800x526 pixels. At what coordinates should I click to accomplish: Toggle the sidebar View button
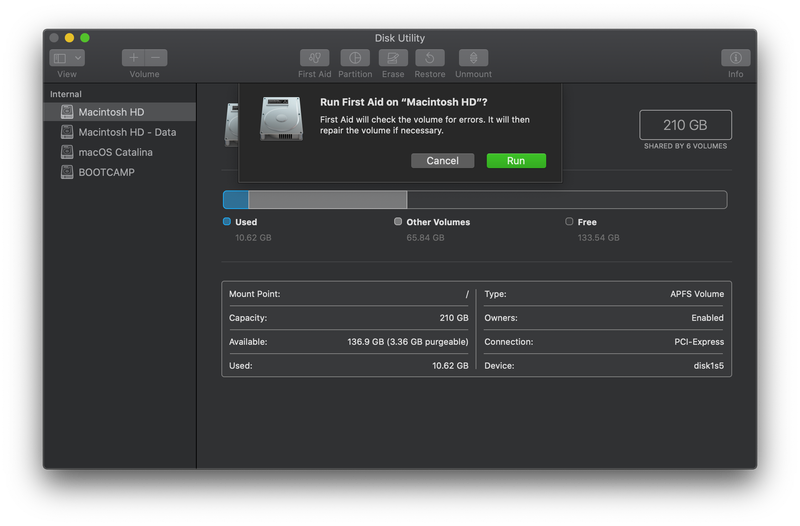pos(59,58)
